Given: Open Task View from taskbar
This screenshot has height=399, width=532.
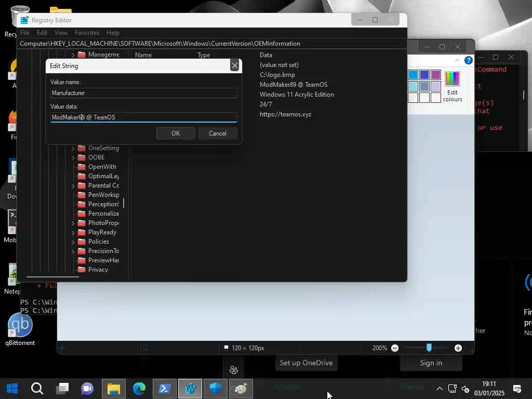Looking at the screenshot, I should pyautogui.click(x=62, y=389).
